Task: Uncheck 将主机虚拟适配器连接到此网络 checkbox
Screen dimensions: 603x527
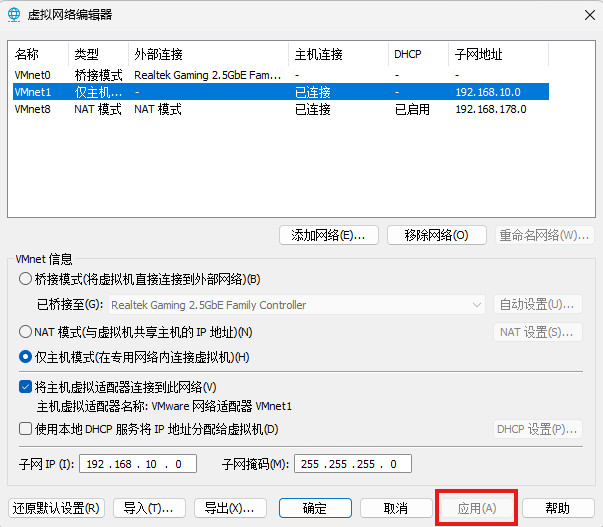Action: (x=26, y=387)
